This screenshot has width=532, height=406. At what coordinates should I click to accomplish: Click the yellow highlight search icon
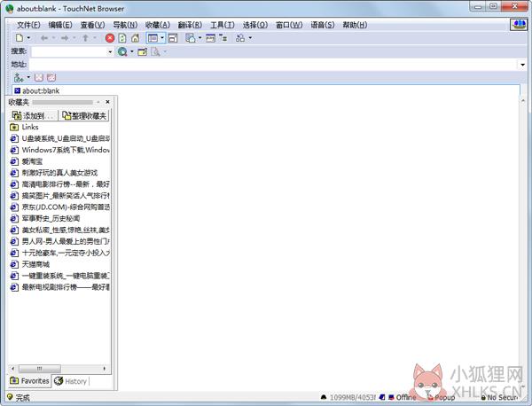pyautogui.click(x=142, y=51)
